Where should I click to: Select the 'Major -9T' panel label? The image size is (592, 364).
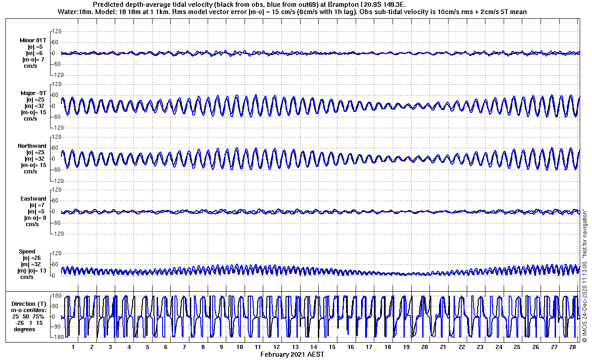coord(33,93)
